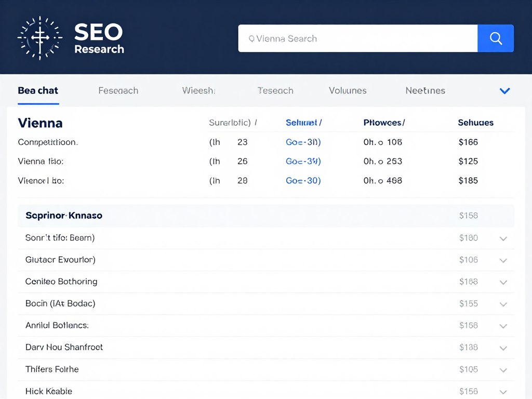Expand the Thifers Folrhe row chevron
The width and height of the screenshot is (532, 399).
click(x=503, y=370)
